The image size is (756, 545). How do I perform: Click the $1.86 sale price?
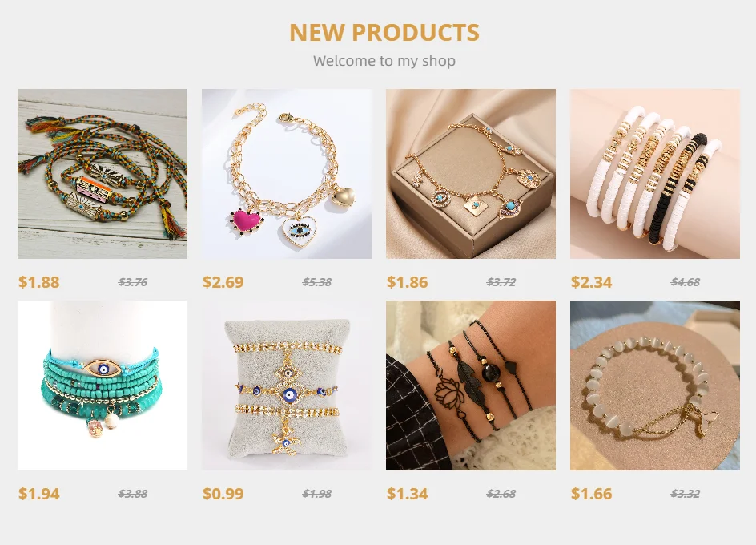click(408, 282)
